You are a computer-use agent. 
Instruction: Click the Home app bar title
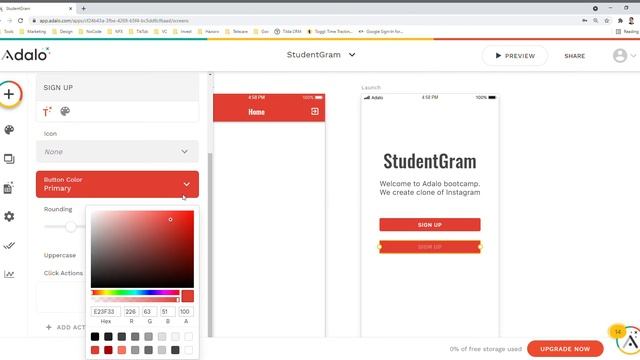(256, 112)
